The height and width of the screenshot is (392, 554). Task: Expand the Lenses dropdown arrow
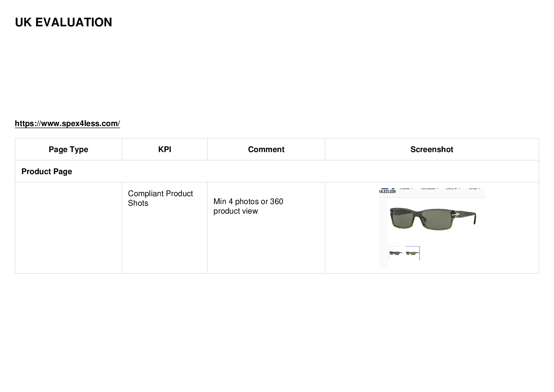480,189
